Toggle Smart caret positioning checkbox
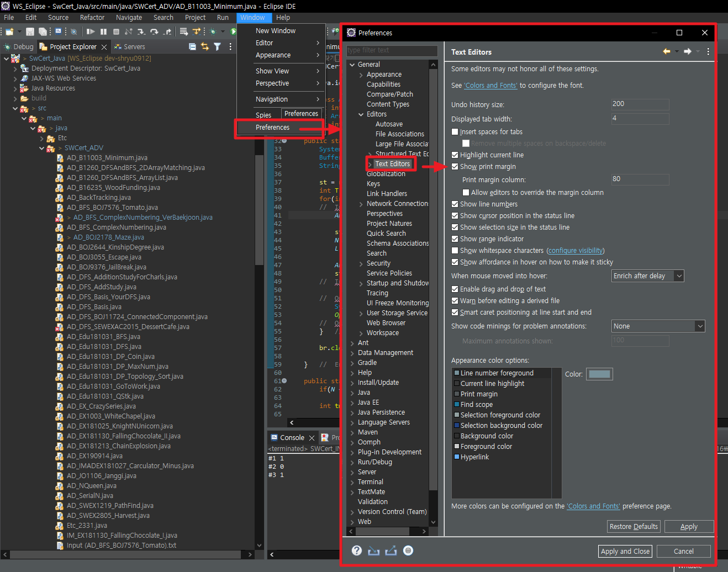Viewport: 728px width, 572px height. pyautogui.click(x=455, y=313)
